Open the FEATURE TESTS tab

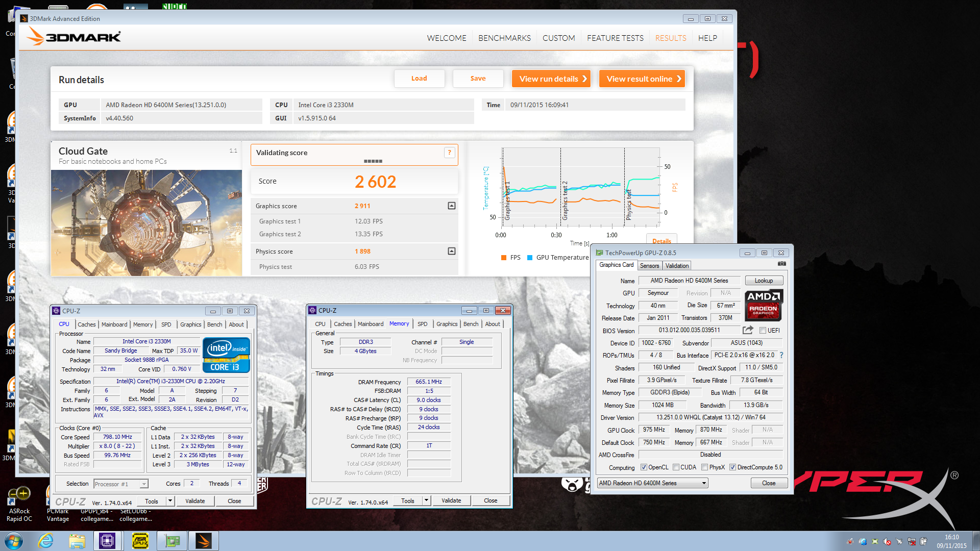(x=615, y=38)
